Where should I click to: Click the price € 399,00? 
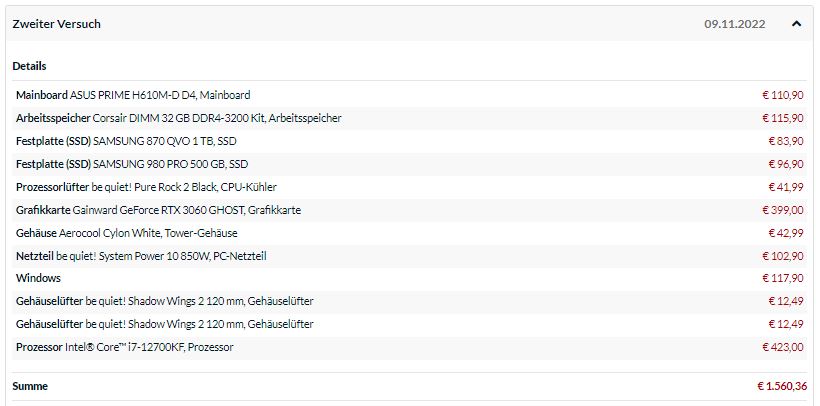click(x=783, y=210)
